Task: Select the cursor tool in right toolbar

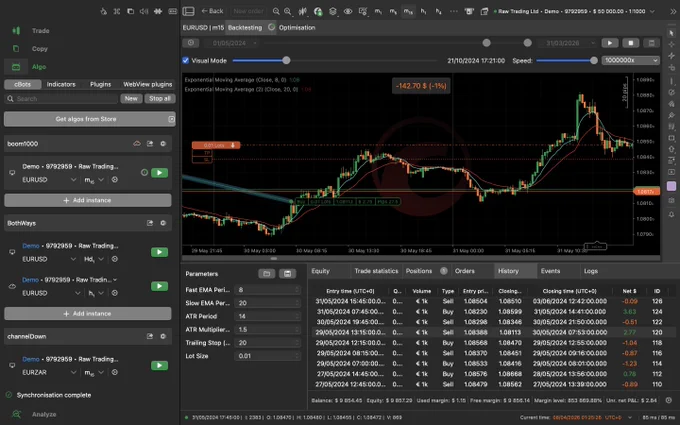Action: [671, 33]
